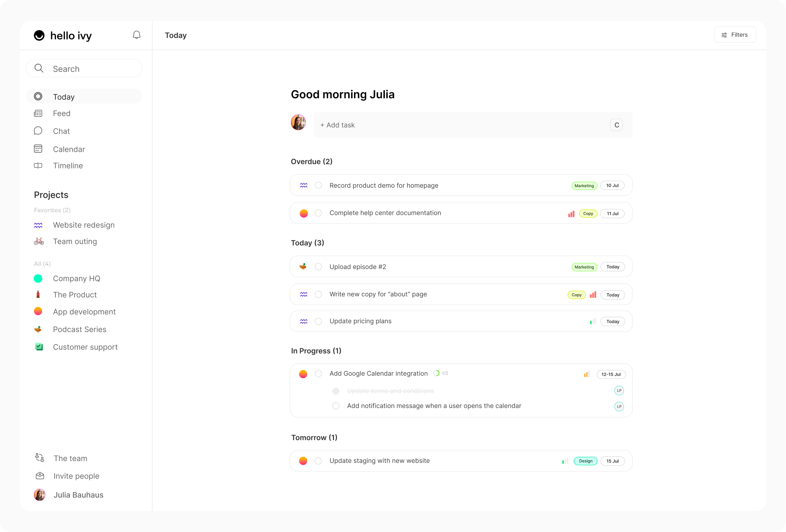Image resolution: width=786 pixels, height=532 pixels.
Task: Open the team members page
Action: (70, 458)
